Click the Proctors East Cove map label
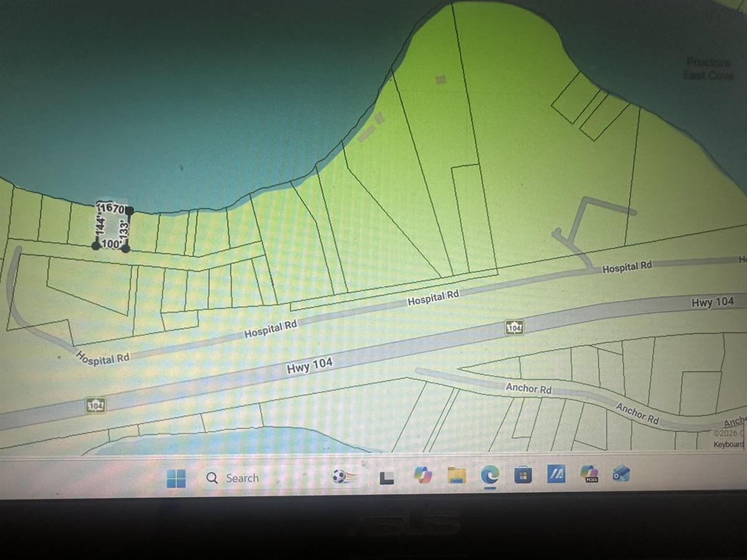This screenshot has height=560, width=747. [x=708, y=68]
